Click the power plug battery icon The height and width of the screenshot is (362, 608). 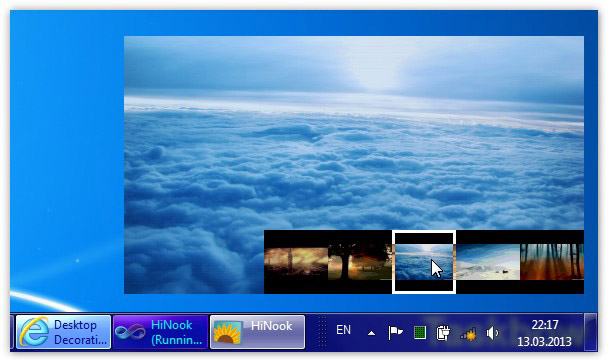[443, 333]
